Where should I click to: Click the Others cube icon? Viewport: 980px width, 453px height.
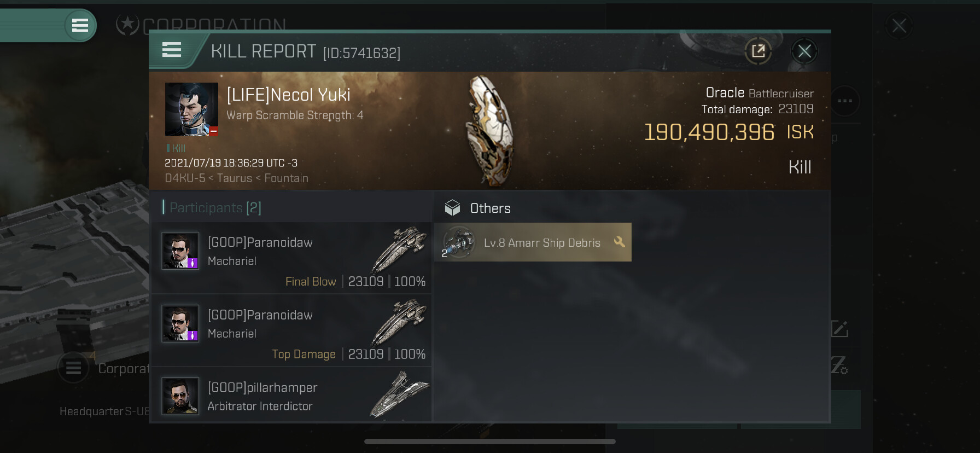pyautogui.click(x=453, y=208)
